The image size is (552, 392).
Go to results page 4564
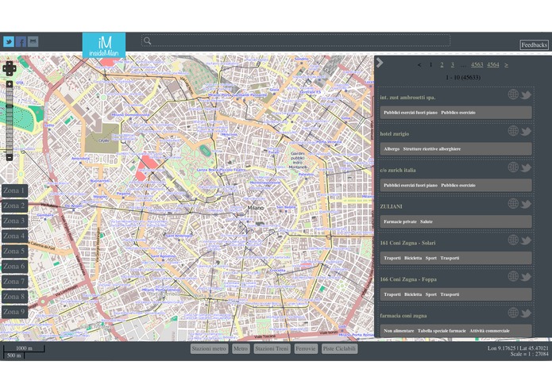[x=493, y=65]
